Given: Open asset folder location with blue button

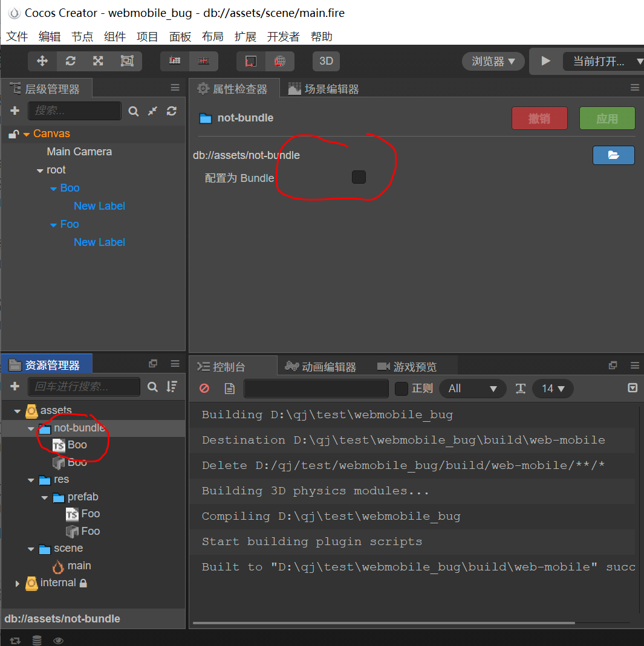Looking at the screenshot, I should click(x=614, y=155).
